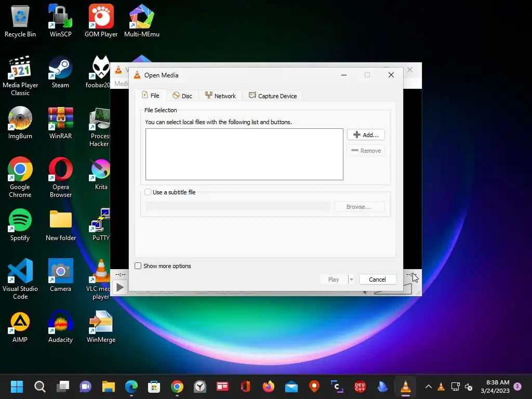The image size is (532, 399).
Task: Open taskbar Search
Action: [x=39, y=387]
